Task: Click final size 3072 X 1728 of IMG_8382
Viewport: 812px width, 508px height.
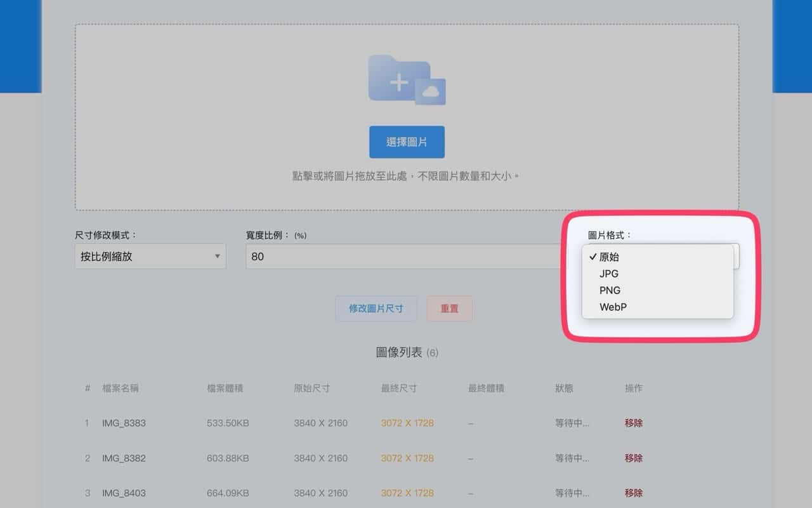Action: coord(407,458)
